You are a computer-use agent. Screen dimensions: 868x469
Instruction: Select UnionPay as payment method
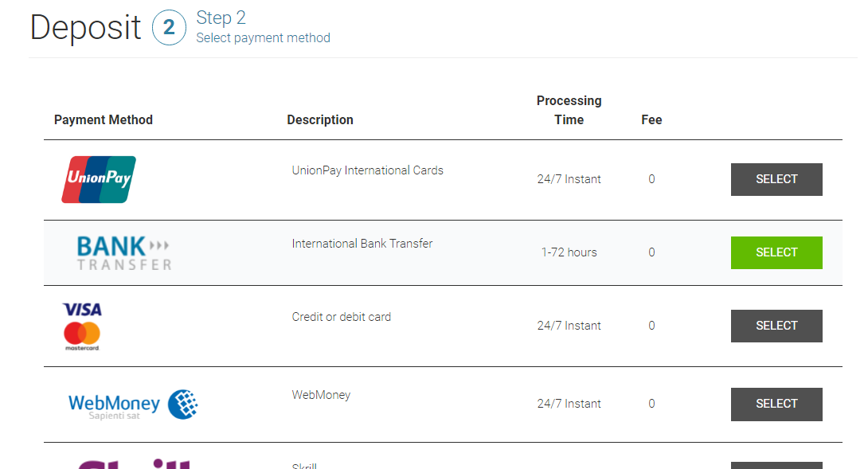click(776, 179)
